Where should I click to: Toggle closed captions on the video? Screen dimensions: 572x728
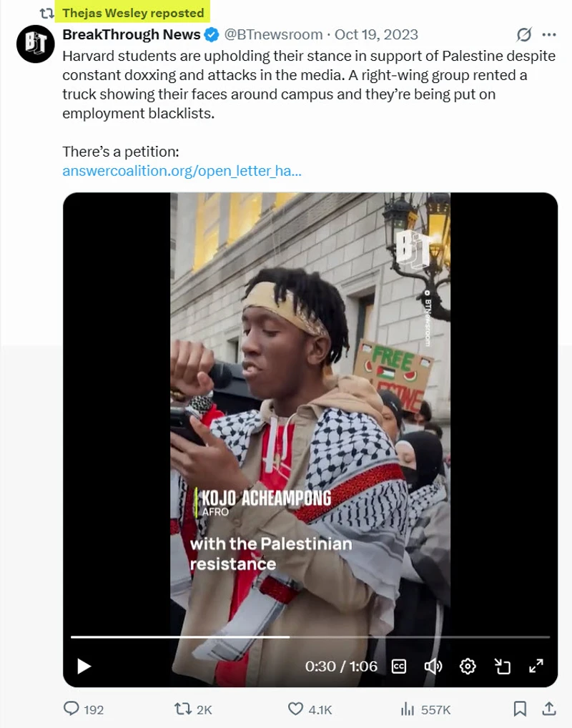(x=399, y=666)
